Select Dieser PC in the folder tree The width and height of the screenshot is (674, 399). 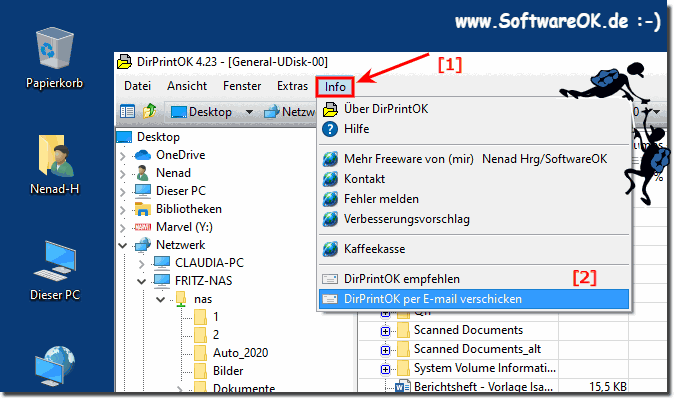(x=181, y=191)
